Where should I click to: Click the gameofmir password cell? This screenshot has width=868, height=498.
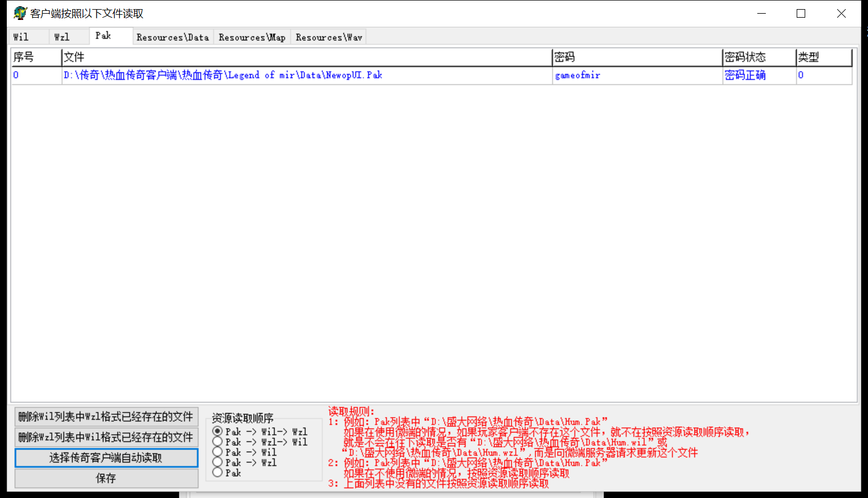pyautogui.click(x=577, y=75)
